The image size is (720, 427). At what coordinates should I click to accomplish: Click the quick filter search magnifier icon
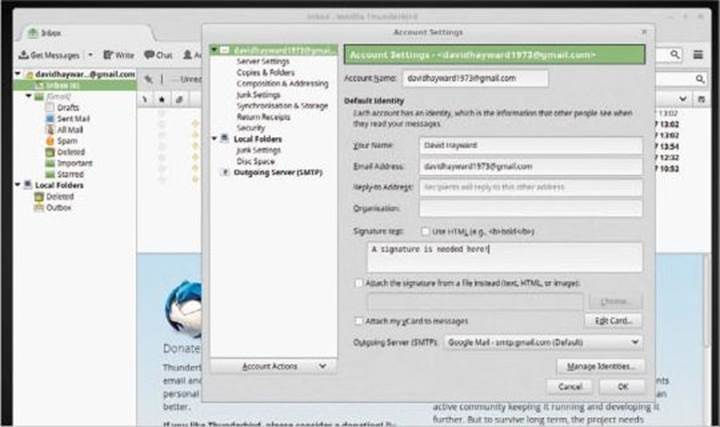pyautogui.click(x=699, y=79)
